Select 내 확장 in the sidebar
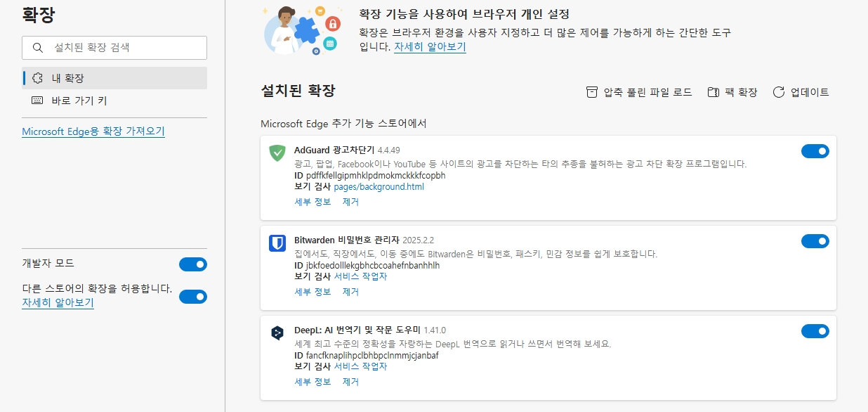This screenshot has height=412, width=868. pyautogui.click(x=114, y=78)
